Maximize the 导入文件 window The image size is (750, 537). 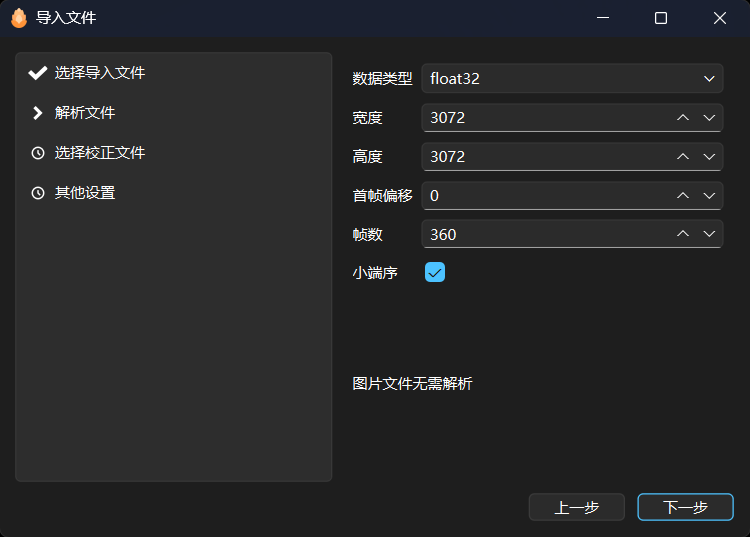click(661, 18)
